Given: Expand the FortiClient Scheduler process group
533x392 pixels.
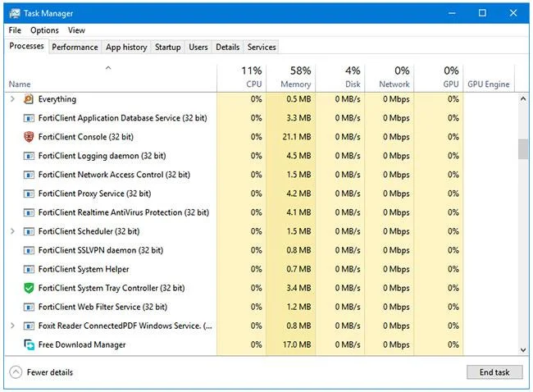Looking at the screenshot, I should pyautogui.click(x=12, y=231).
